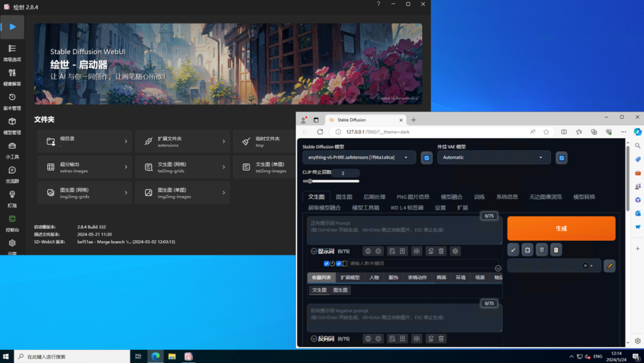Click the trash icon below 生成 button
Image resolution: width=644 pixels, height=363 pixels.
point(541,250)
